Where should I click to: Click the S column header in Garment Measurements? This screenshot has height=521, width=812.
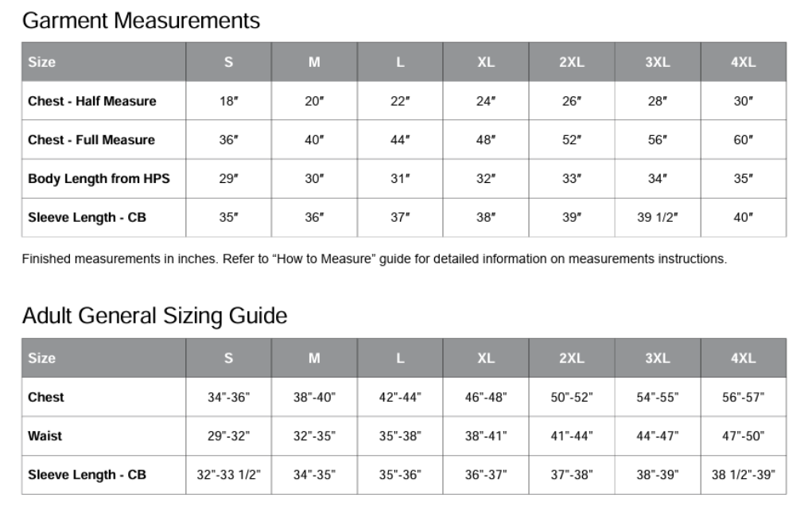pos(228,62)
